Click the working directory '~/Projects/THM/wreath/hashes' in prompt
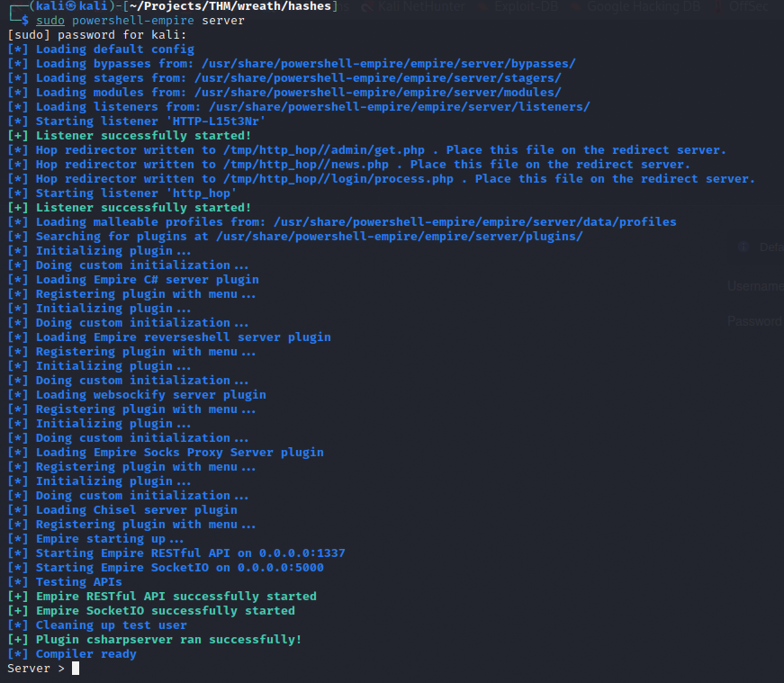This screenshot has height=683, width=784. pos(230,6)
